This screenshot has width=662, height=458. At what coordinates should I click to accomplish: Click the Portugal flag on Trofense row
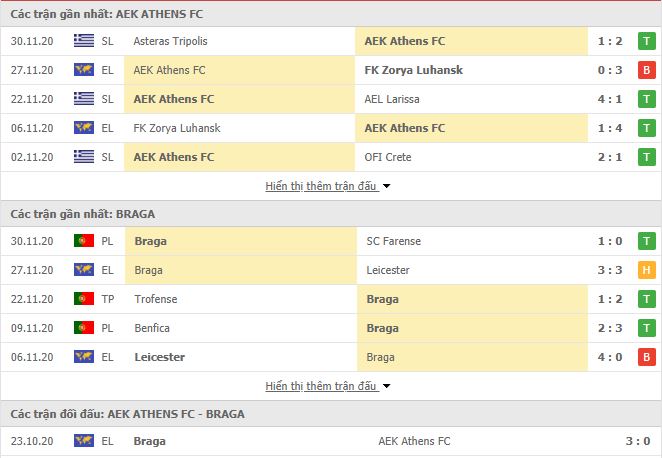84,299
